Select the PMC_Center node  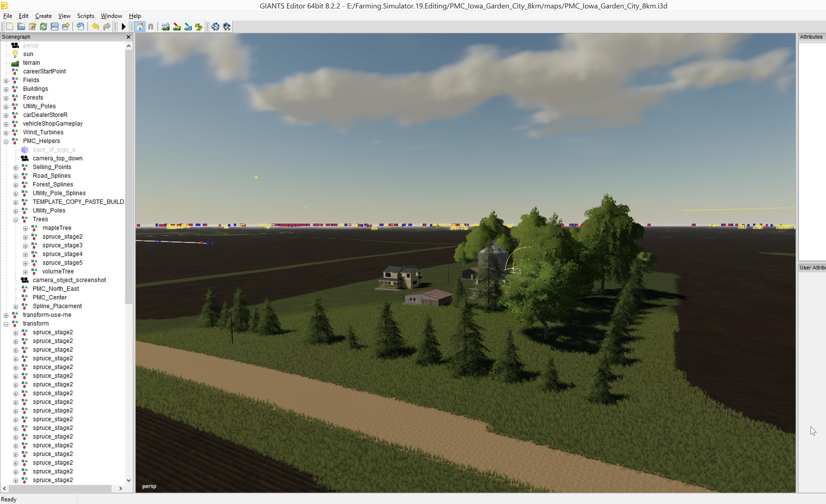click(50, 297)
